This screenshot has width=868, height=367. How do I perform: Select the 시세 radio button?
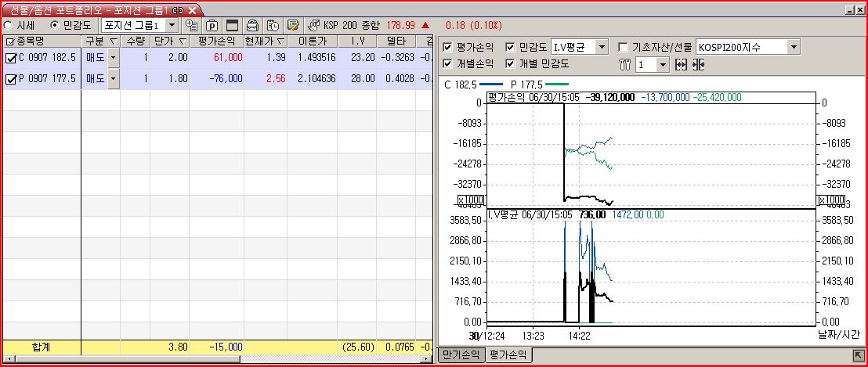coord(9,25)
